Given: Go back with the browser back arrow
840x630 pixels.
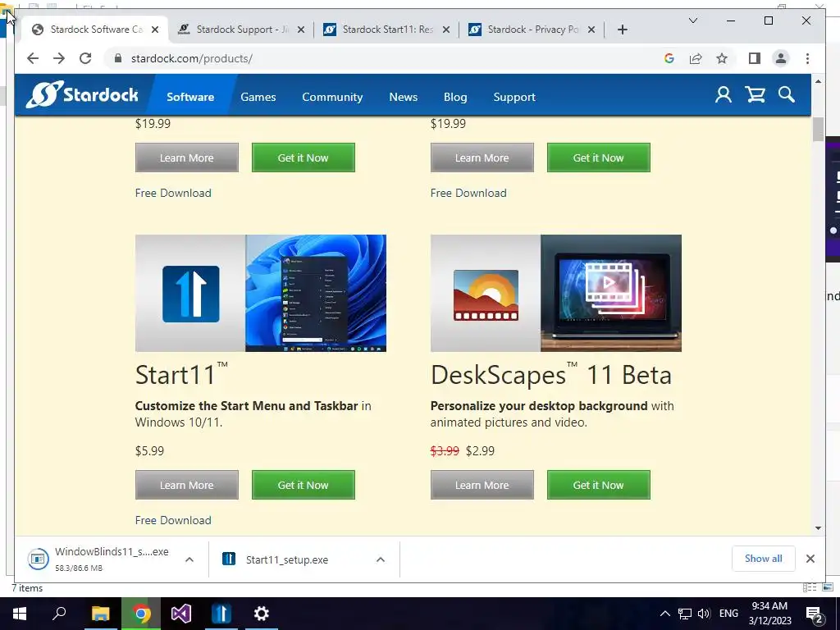Looking at the screenshot, I should pyautogui.click(x=33, y=58).
